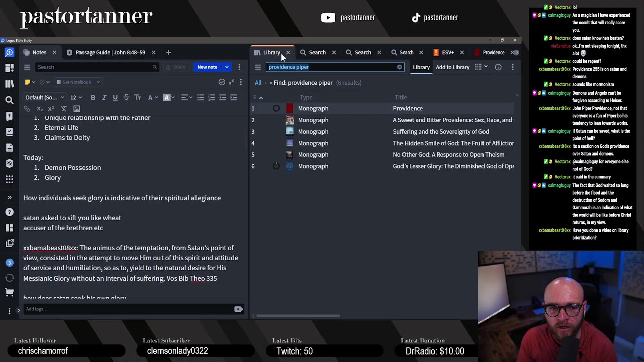This screenshot has height=362, width=644.
Task: Open the Logos home search icon
Action: click(9, 52)
